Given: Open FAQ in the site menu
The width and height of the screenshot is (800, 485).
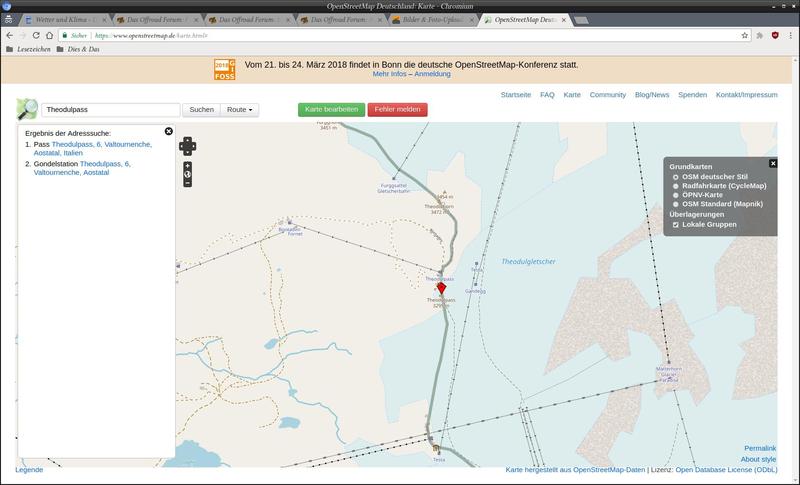Looking at the screenshot, I should [x=547, y=95].
